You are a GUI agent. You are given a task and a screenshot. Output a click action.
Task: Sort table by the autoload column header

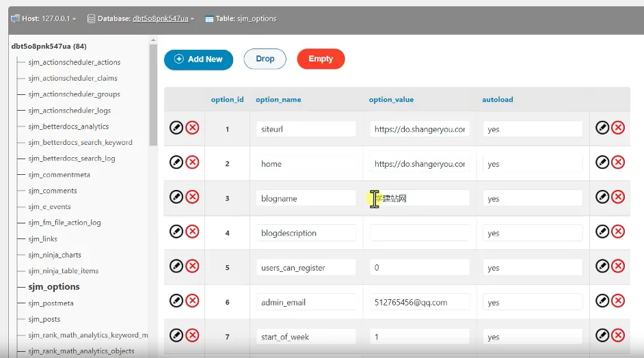point(497,99)
